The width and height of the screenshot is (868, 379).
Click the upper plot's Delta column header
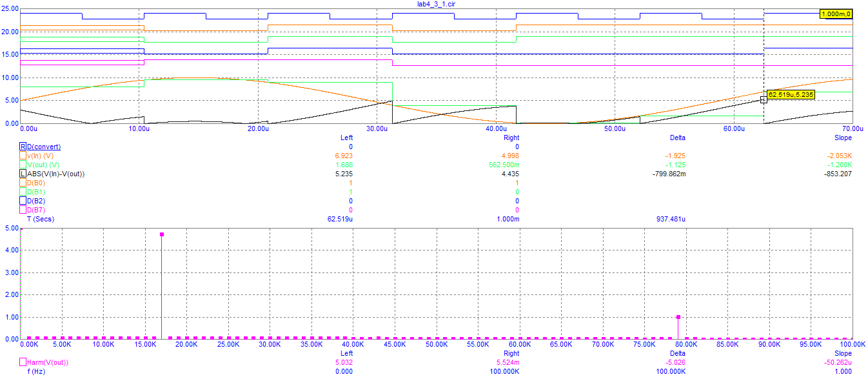tap(677, 138)
